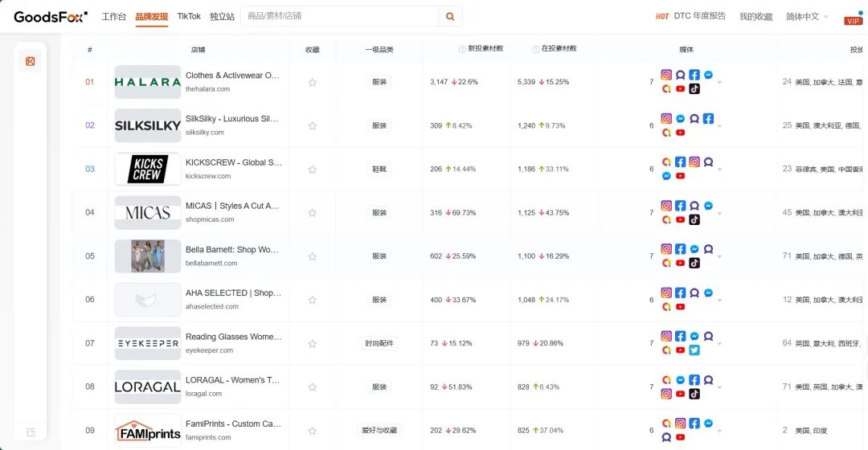Click the help icon beside 新投素材数 header
This screenshot has width=868, height=450.
click(462, 49)
